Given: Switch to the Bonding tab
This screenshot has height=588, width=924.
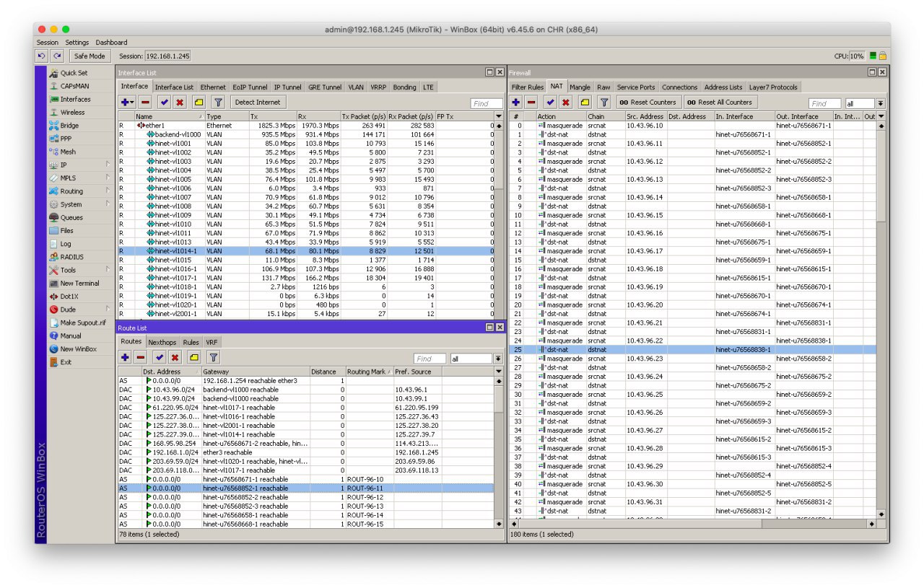Looking at the screenshot, I should (x=404, y=87).
